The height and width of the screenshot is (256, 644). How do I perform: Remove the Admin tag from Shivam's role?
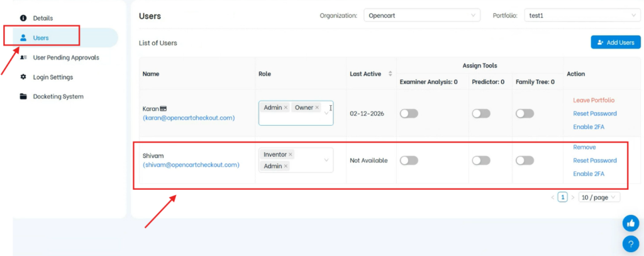286,166
